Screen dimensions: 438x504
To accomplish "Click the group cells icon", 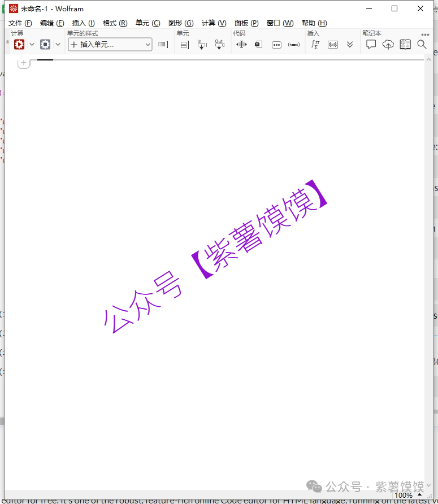I will coord(184,44).
